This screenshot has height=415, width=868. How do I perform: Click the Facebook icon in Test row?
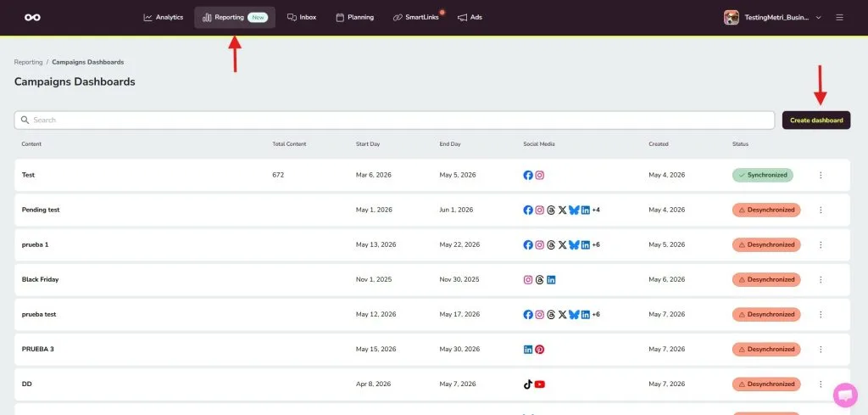click(528, 175)
